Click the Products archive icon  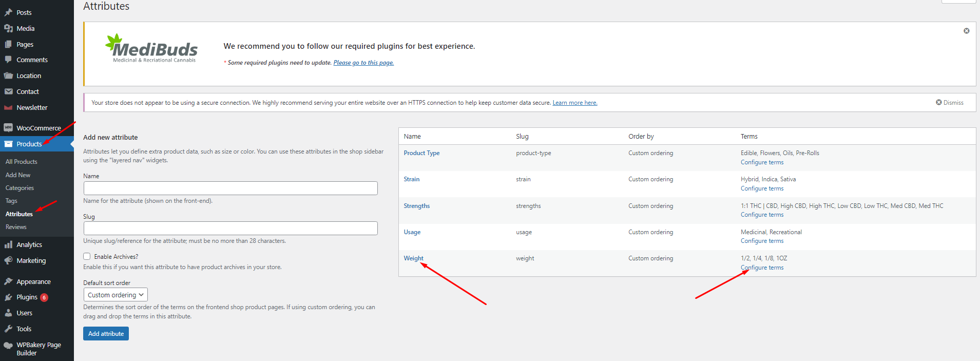[8, 144]
